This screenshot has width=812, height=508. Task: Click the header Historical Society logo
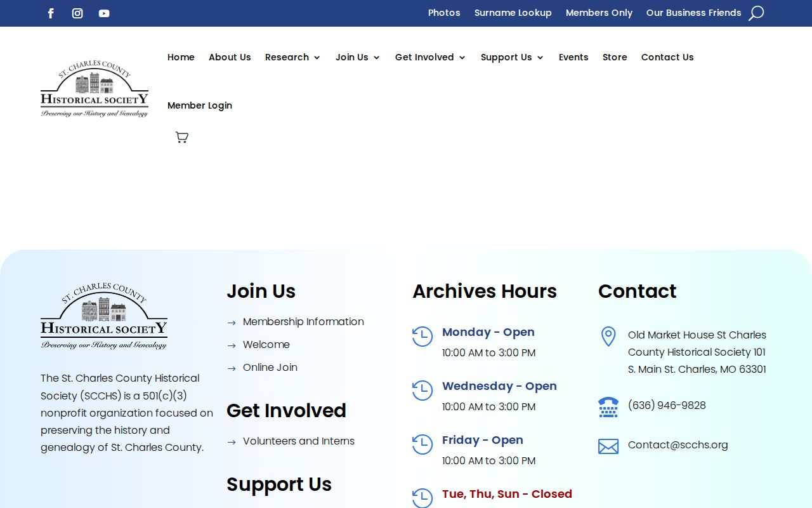pyautogui.click(x=95, y=89)
